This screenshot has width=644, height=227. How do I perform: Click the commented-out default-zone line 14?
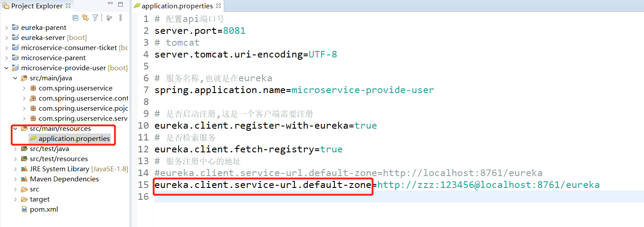(349, 173)
